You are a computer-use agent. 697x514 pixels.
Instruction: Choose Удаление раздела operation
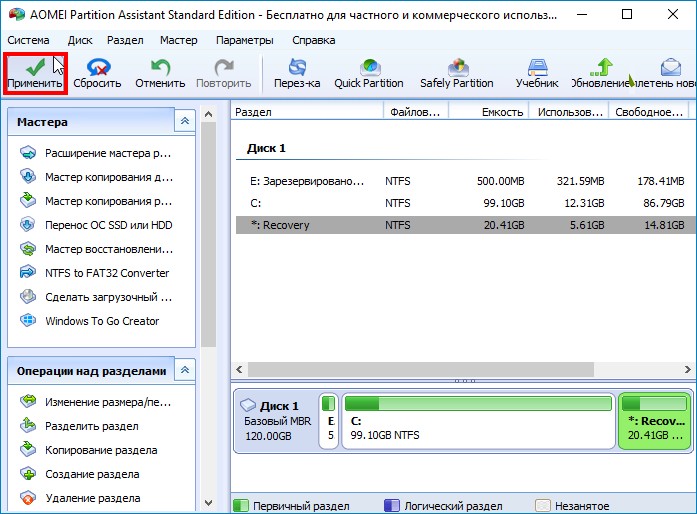click(x=80, y=498)
